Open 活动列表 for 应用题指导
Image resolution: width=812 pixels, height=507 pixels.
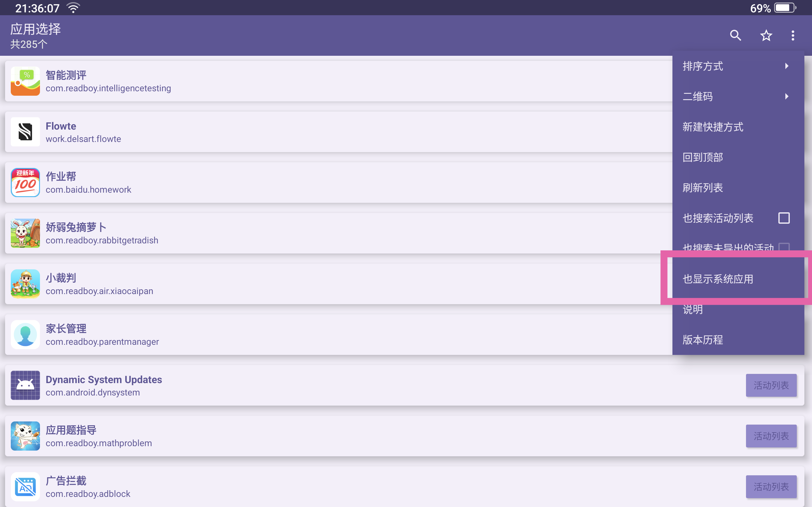click(771, 436)
